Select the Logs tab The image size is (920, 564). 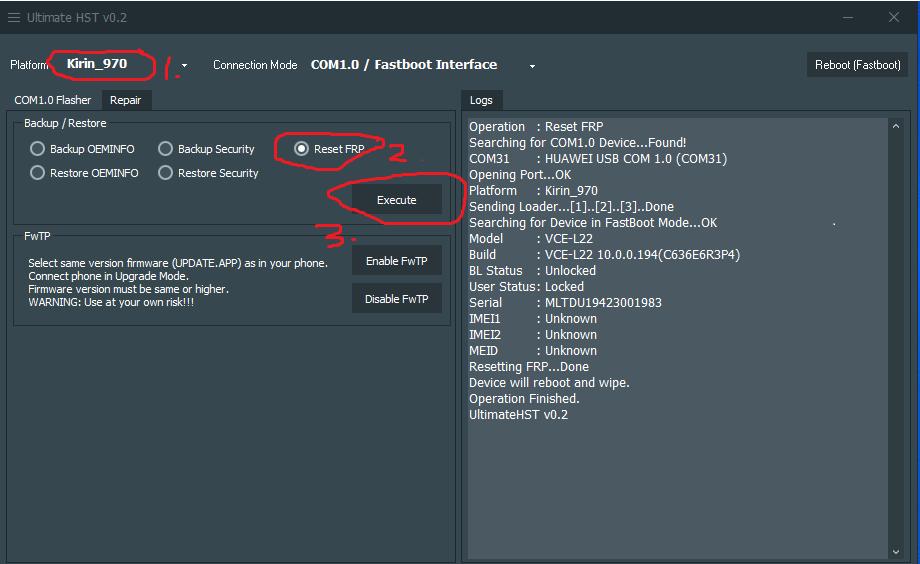click(481, 100)
